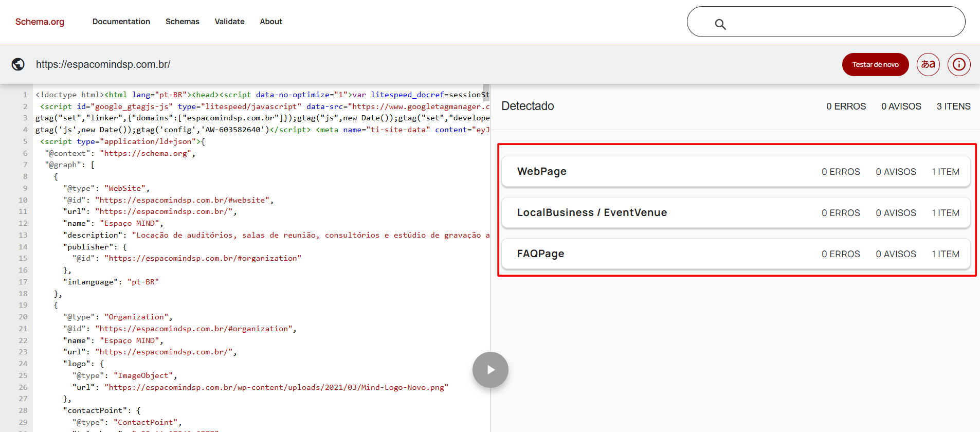
Task: Open the Documentation menu
Action: (x=121, y=22)
